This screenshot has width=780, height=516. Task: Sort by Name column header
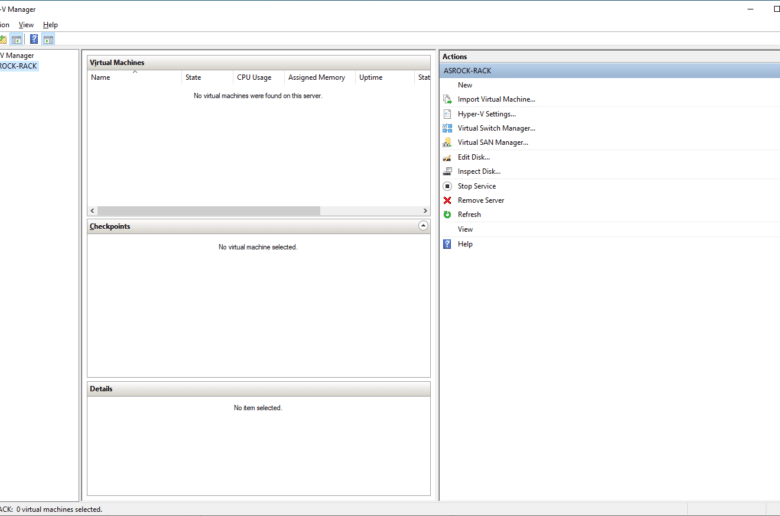(x=135, y=78)
